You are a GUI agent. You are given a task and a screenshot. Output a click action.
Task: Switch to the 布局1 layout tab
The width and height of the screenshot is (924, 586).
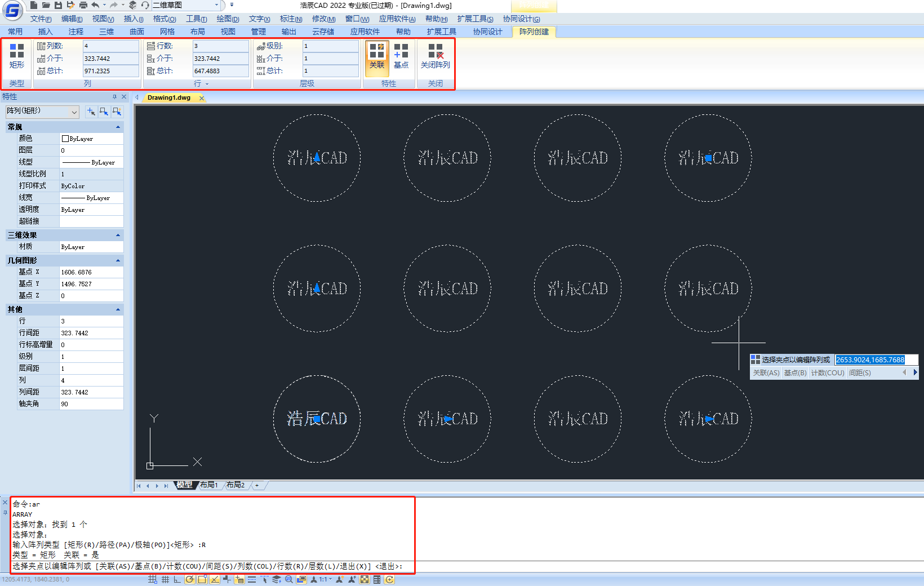[209, 485]
